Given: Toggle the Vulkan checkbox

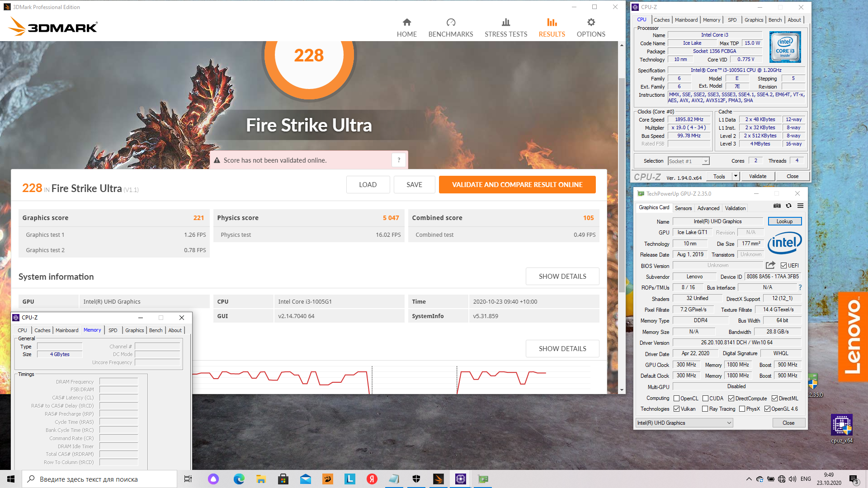Looking at the screenshot, I should point(676,409).
